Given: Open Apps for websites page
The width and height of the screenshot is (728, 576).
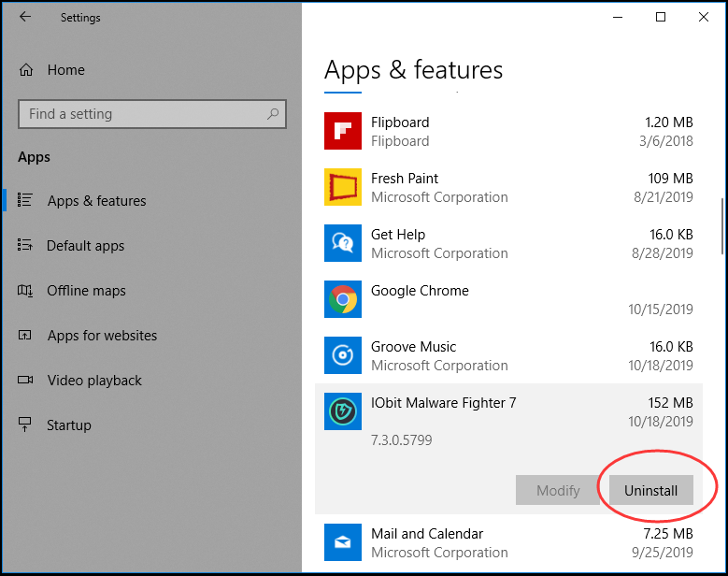Looking at the screenshot, I should click(x=102, y=336).
